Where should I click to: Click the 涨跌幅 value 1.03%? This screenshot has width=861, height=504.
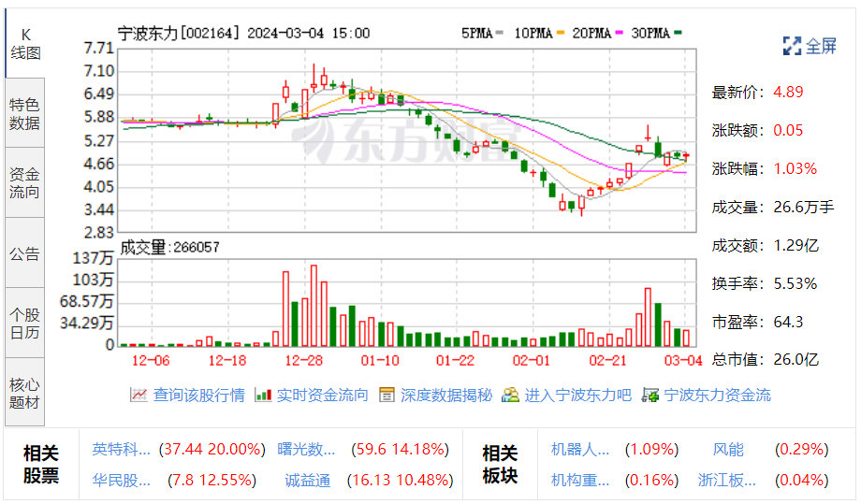point(795,169)
